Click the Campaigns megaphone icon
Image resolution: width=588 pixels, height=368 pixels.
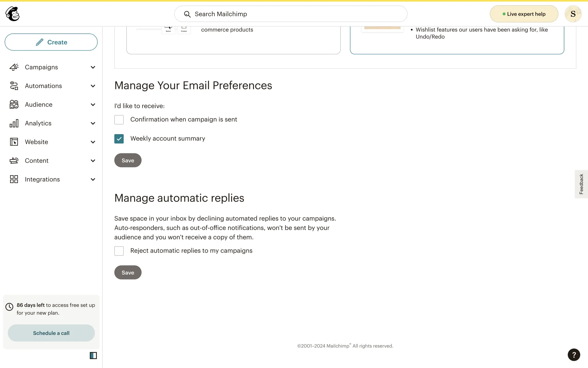14,67
